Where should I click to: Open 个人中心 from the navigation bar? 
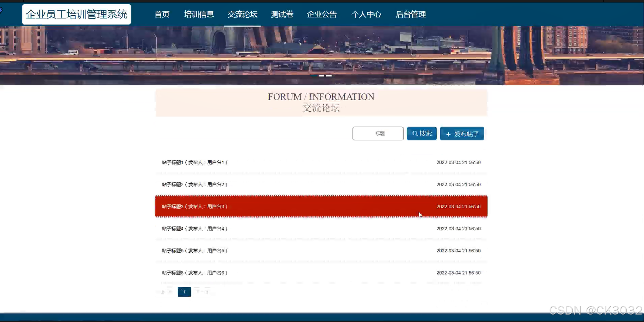click(366, 14)
